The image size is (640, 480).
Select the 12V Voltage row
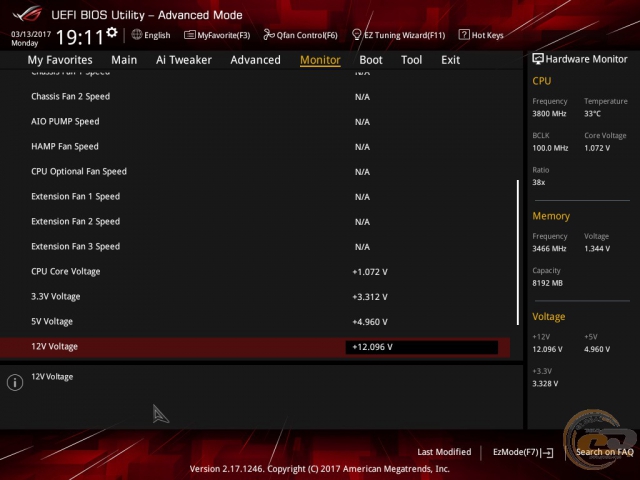tap(255, 347)
